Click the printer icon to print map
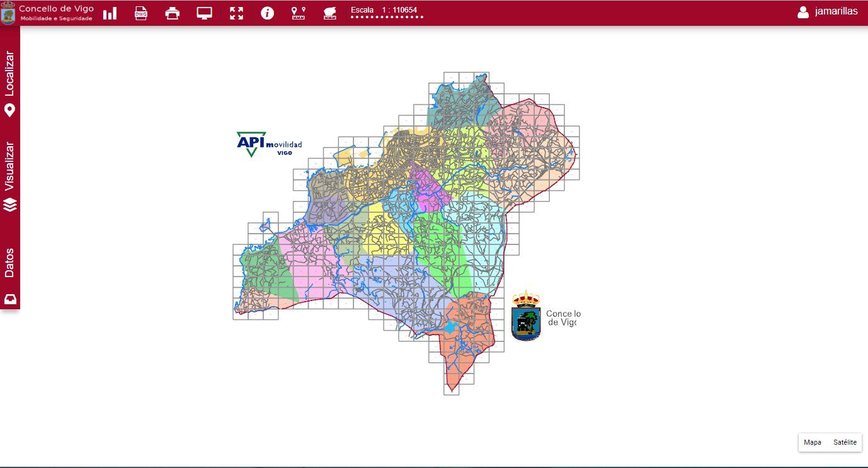 173,13
